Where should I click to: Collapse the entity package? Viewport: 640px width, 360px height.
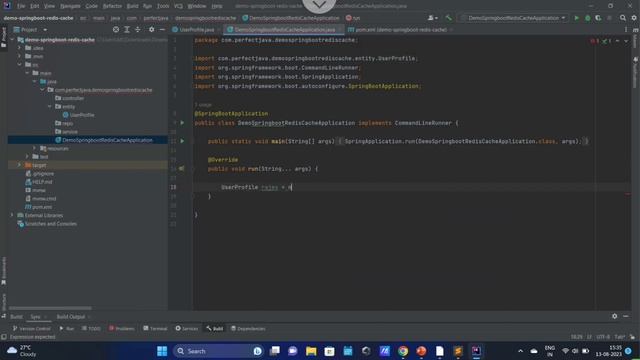tap(50, 107)
